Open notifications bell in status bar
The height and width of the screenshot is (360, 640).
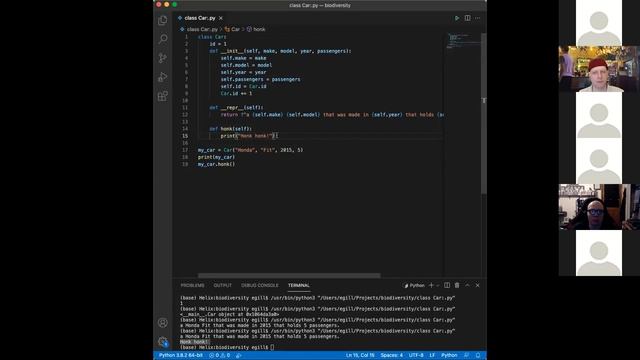(x=478, y=355)
